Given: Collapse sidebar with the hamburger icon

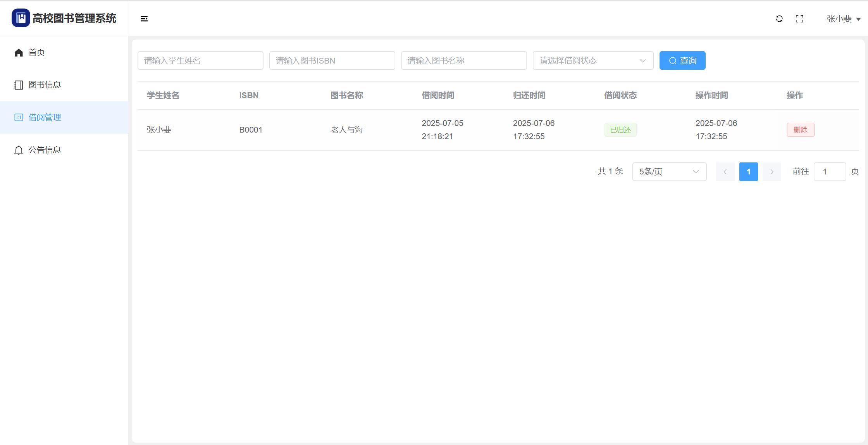Looking at the screenshot, I should click(144, 19).
